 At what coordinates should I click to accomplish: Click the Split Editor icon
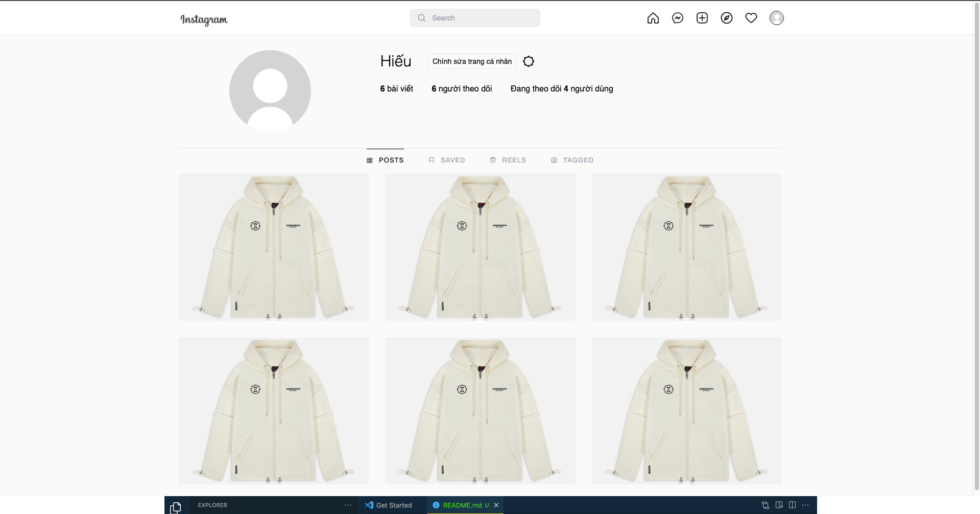coord(792,505)
